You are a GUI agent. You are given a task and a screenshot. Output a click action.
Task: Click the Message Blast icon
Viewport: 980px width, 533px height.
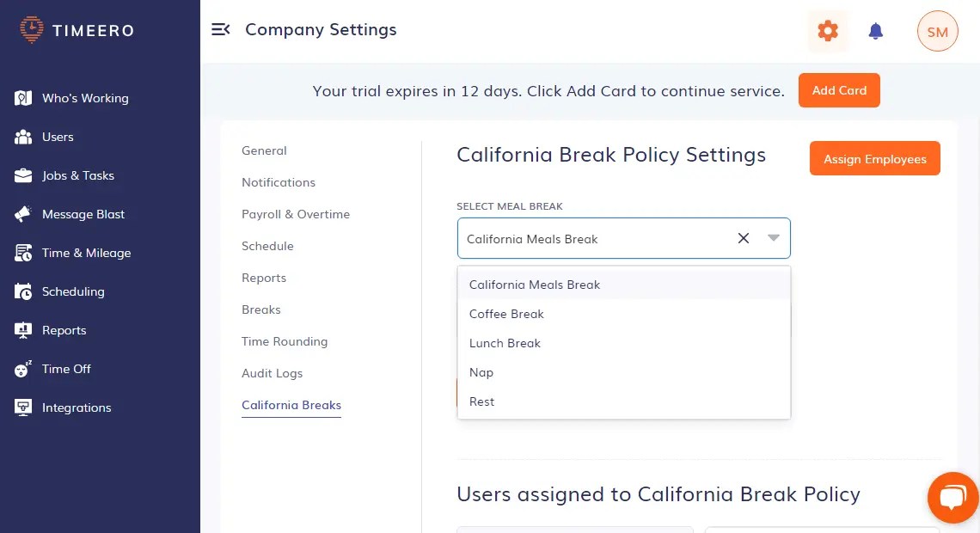tap(21, 214)
